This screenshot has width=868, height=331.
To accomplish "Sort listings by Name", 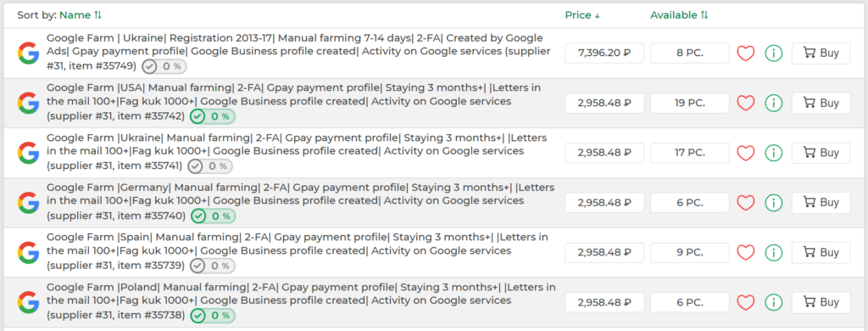I will pos(81,15).
